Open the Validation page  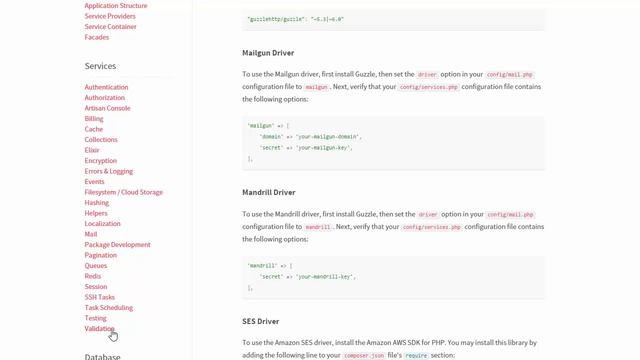coord(99,329)
